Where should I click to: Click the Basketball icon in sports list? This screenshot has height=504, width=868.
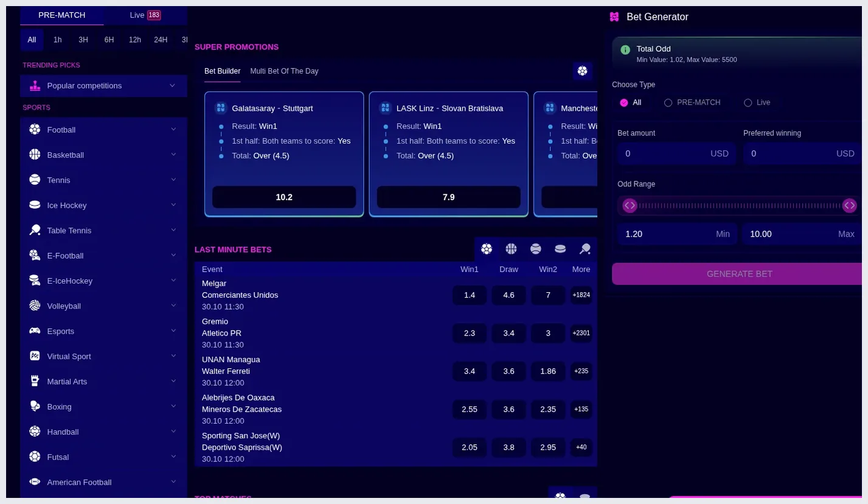[35, 155]
